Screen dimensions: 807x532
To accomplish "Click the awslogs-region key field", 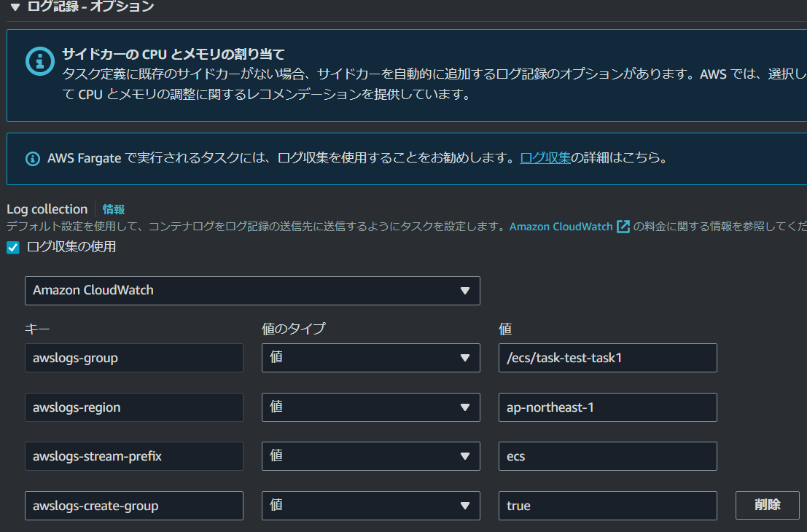I will tap(134, 407).
